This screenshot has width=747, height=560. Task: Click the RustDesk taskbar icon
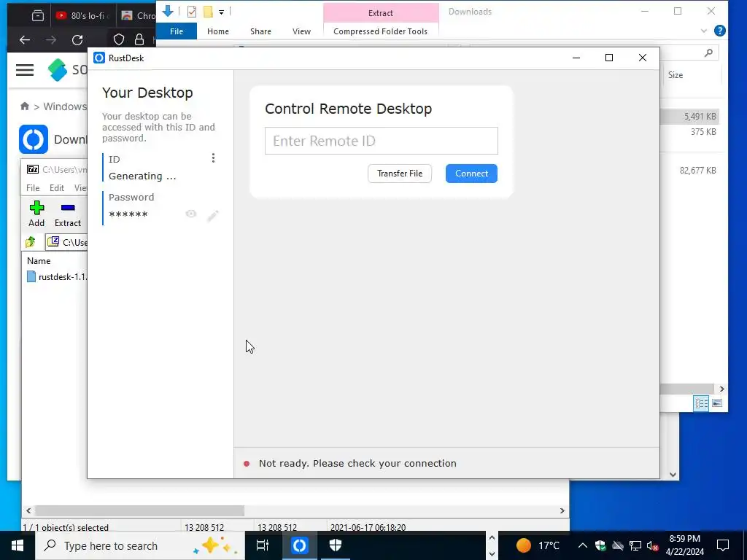300,545
